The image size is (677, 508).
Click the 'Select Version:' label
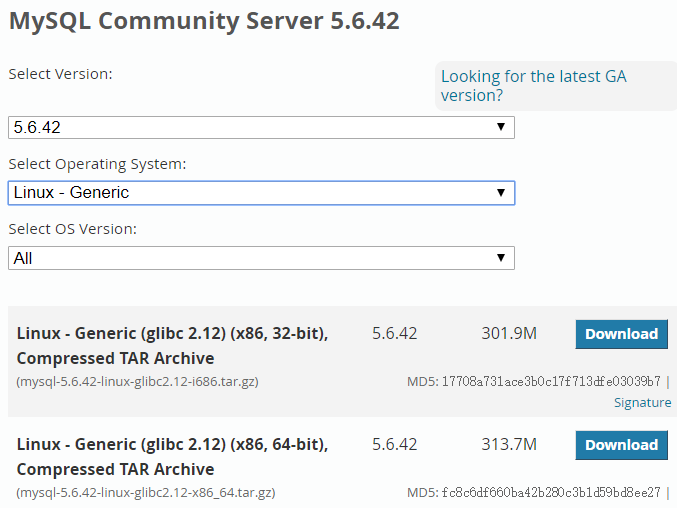tap(60, 74)
